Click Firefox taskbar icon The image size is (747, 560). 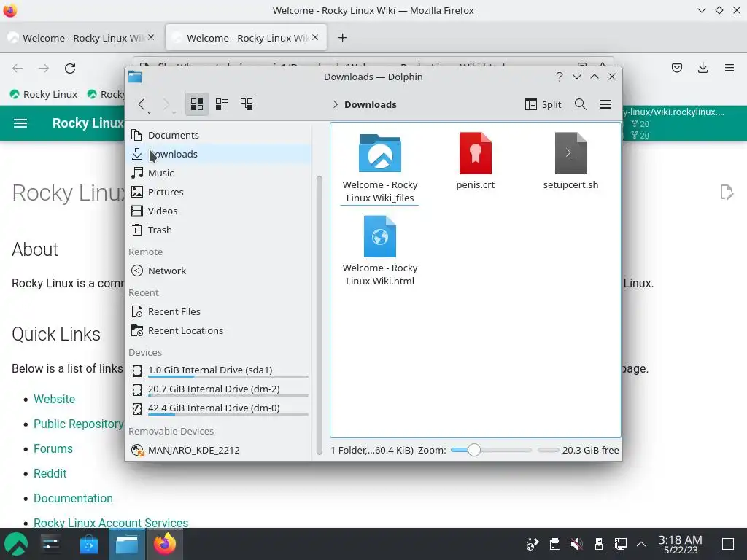click(165, 544)
